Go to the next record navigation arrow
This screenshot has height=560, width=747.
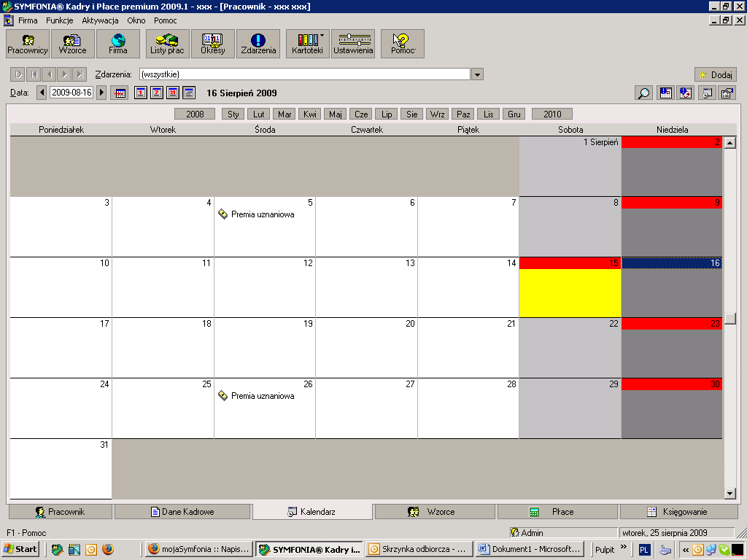(x=64, y=74)
